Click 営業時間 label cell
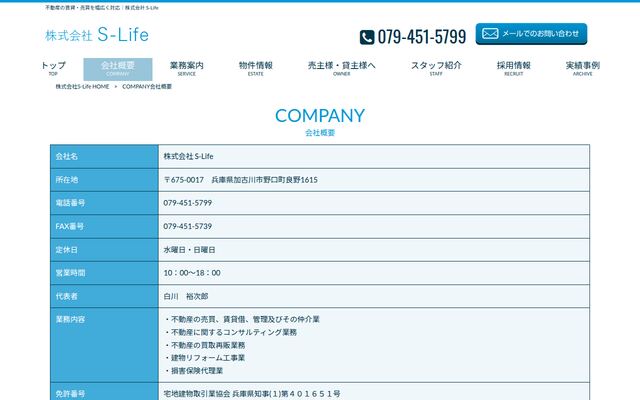The image size is (640, 400). tap(104, 273)
